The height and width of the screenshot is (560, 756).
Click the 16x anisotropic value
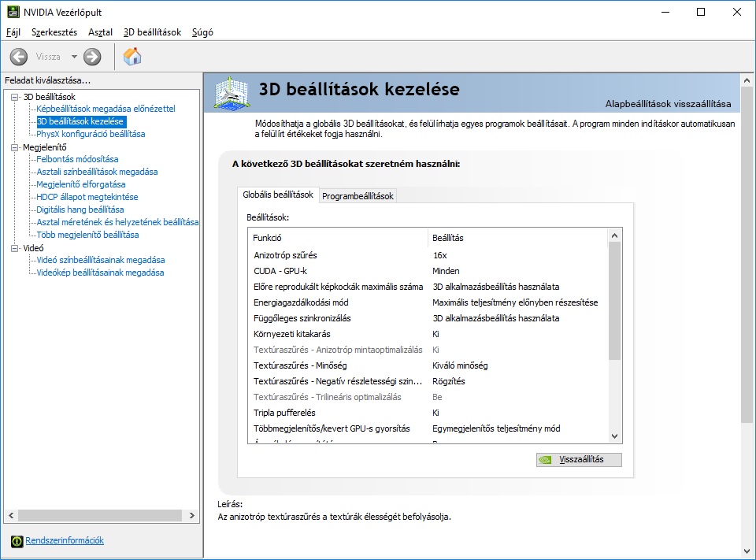(x=439, y=255)
